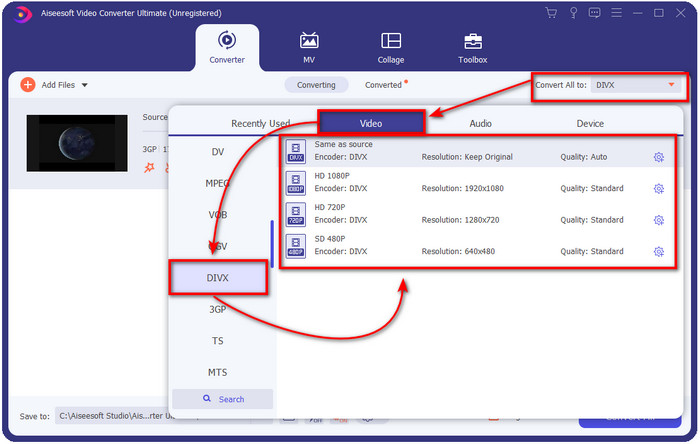Image resolution: width=700 pixels, height=444 pixels.
Task: Choose 3GP in the format list
Action: pos(218,309)
